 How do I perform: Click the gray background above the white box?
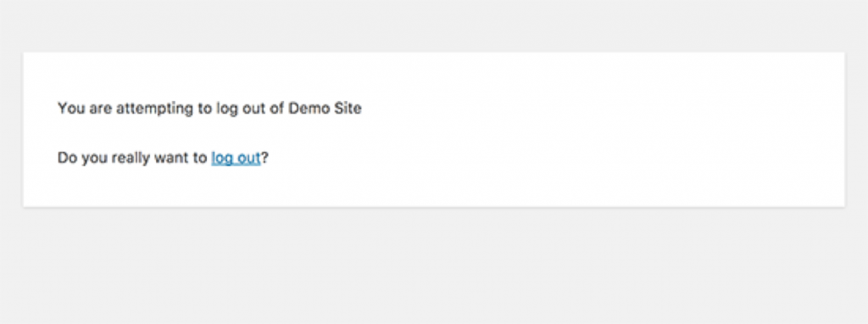pos(434,25)
